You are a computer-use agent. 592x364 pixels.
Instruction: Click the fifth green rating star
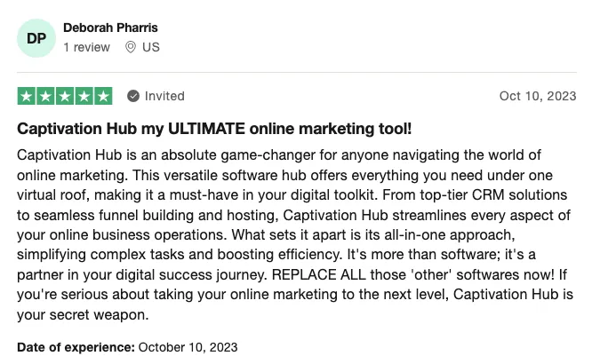pyautogui.click(x=103, y=96)
